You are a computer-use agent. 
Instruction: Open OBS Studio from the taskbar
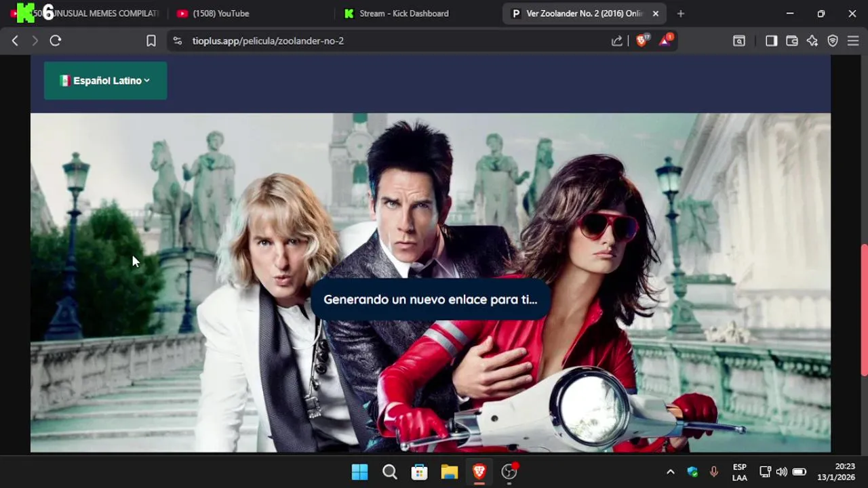(x=509, y=472)
